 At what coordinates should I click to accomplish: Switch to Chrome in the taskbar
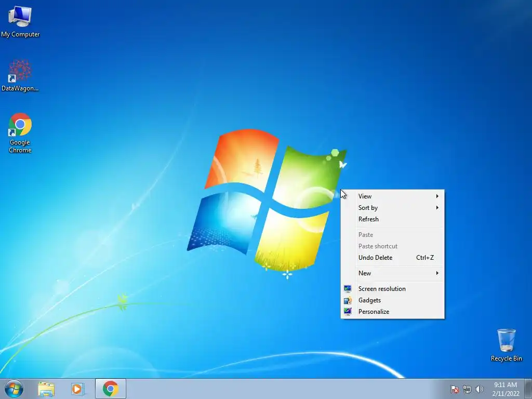tap(111, 389)
